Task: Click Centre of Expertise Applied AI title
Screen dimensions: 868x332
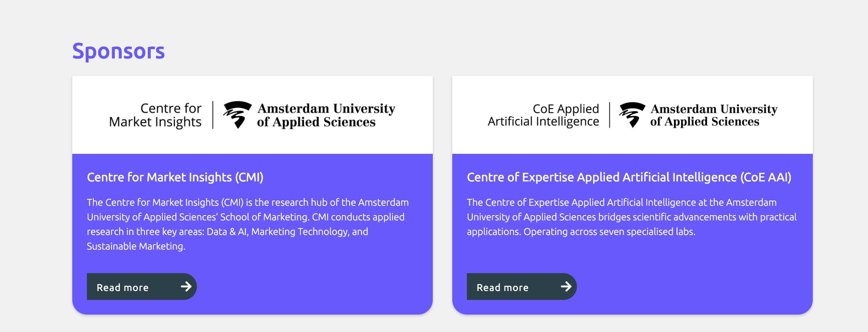Action: point(629,177)
